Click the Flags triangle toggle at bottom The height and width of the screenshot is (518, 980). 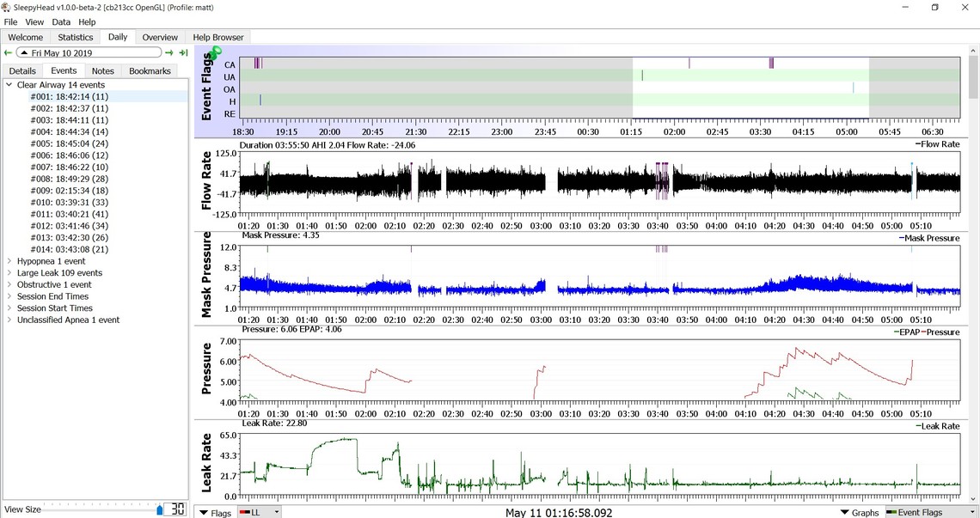tap(204, 512)
